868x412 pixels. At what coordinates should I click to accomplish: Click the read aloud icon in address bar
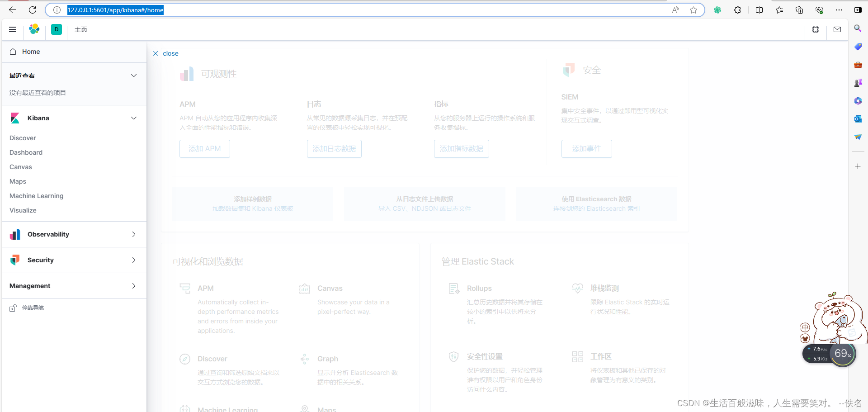675,10
